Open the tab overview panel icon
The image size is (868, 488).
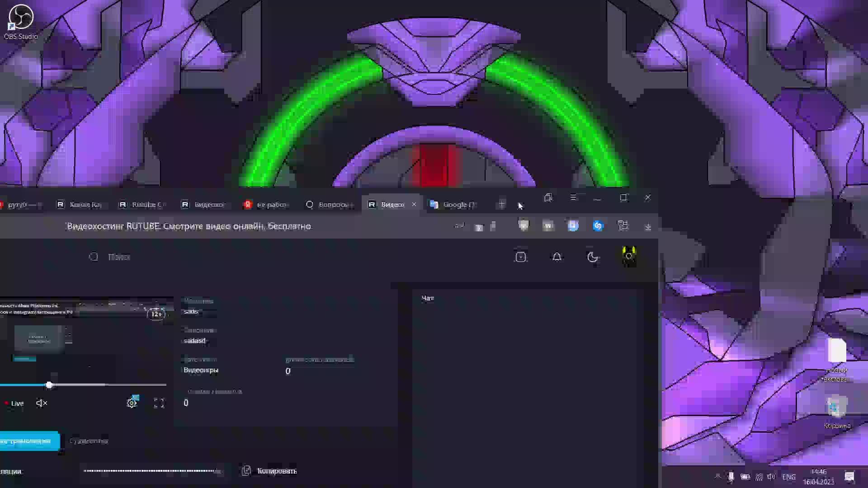[x=548, y=198]
